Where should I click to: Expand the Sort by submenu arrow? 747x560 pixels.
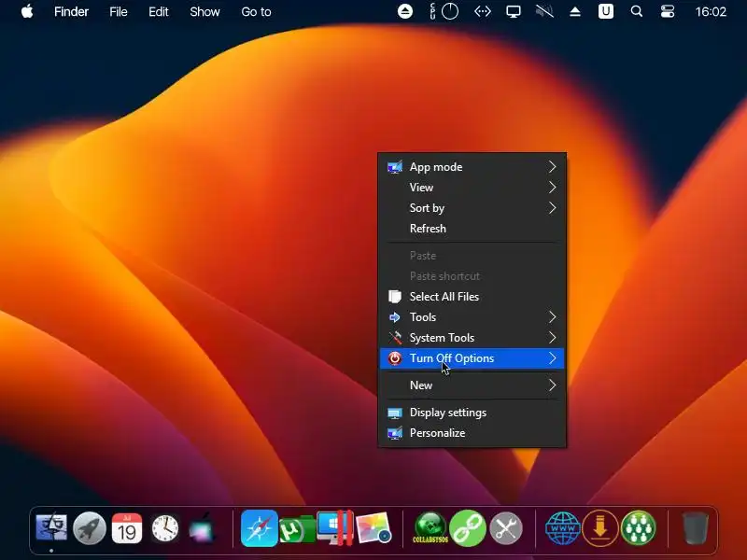pos(552,208)
